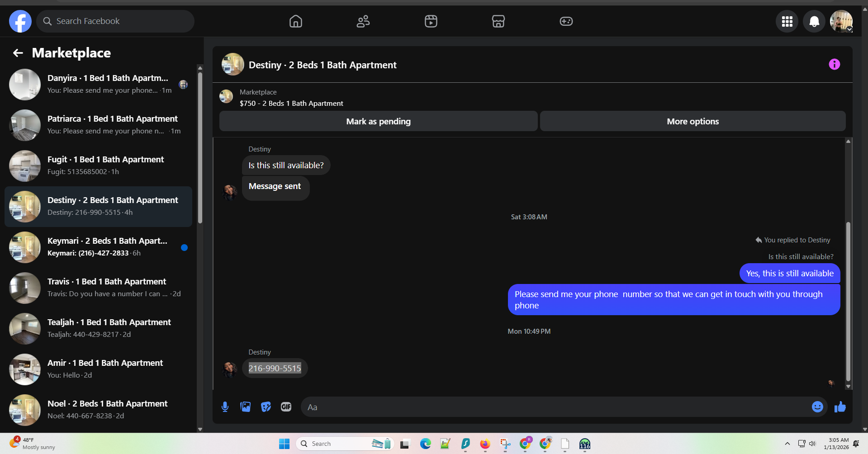Open Amir 1 Bed 1 Bath conversation
Image resolution: width=868 pixels, height=454 pixels.
pyautogui.click(x=98, y=369)
